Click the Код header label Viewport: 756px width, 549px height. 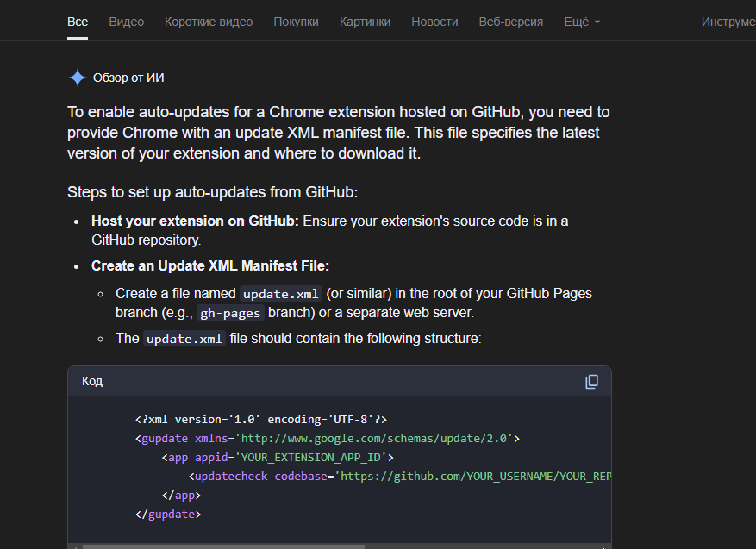[92, 381]
